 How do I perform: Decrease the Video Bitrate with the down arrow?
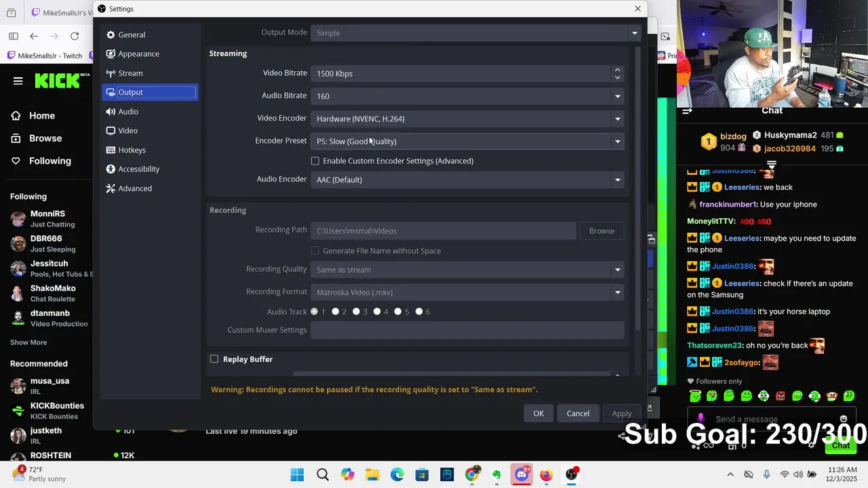(x=617, y=77)
